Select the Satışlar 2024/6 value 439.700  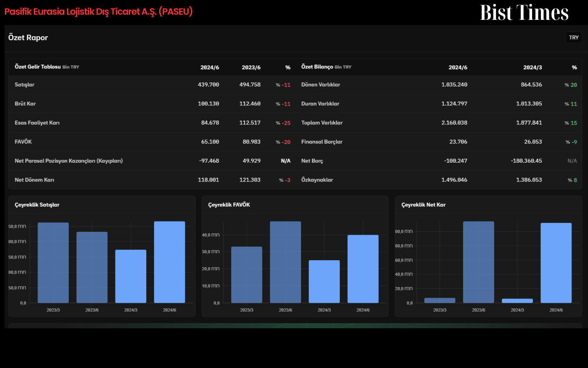pyautogui.click(x=208, y=85)
